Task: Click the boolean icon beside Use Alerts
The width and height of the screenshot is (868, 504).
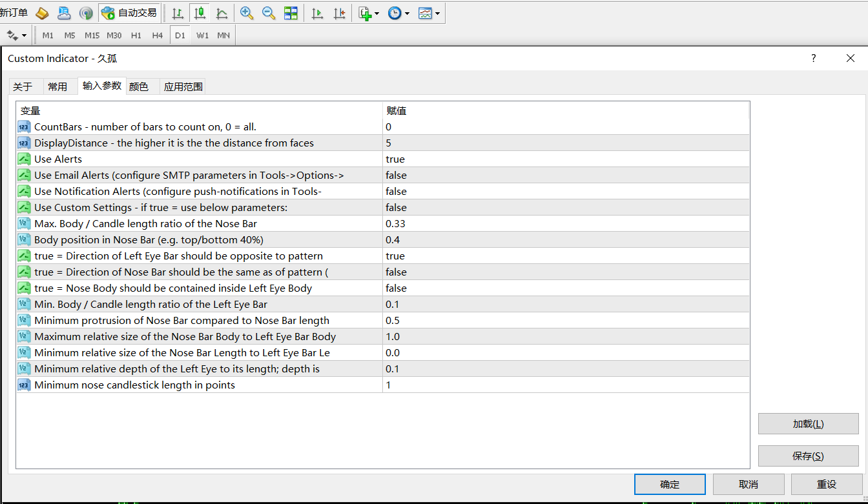Action: [x=24, y=159]
